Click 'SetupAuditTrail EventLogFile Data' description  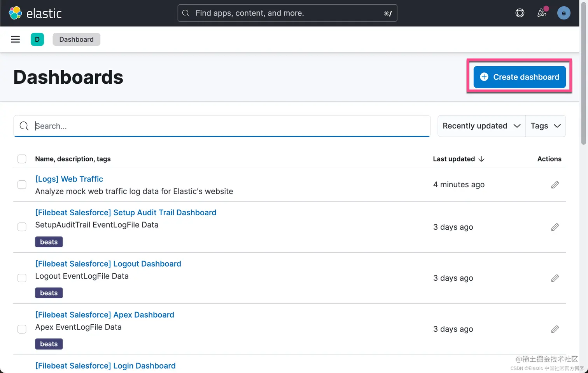97,225
